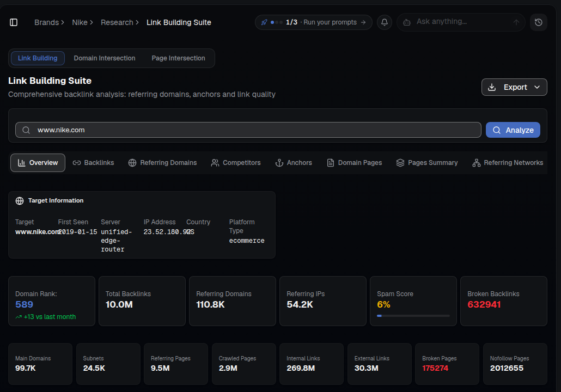Viewport: 561px width, 392px height.
Task: Click Referring Domains value 110.8K
Action: click(210, 305)
